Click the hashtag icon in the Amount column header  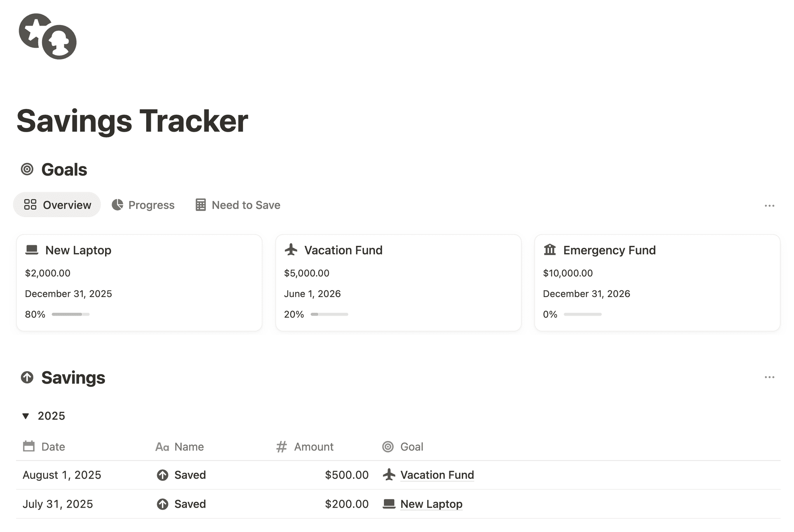tap(281, 446)
